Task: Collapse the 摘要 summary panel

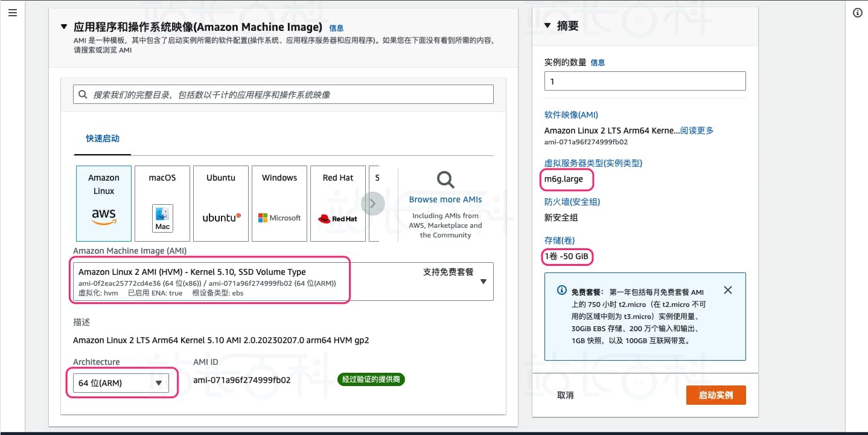Action: click(547, 26)
